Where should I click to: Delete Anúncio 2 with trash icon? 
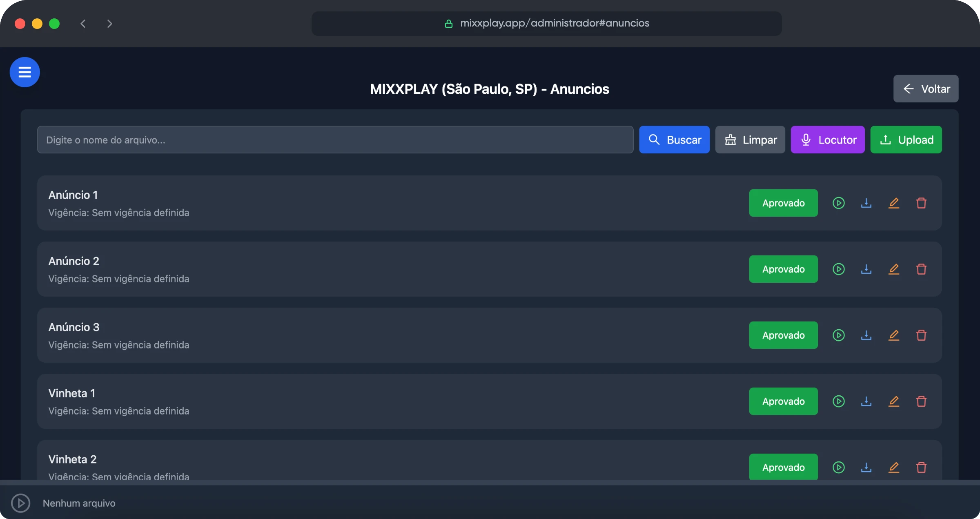(921, 269)
